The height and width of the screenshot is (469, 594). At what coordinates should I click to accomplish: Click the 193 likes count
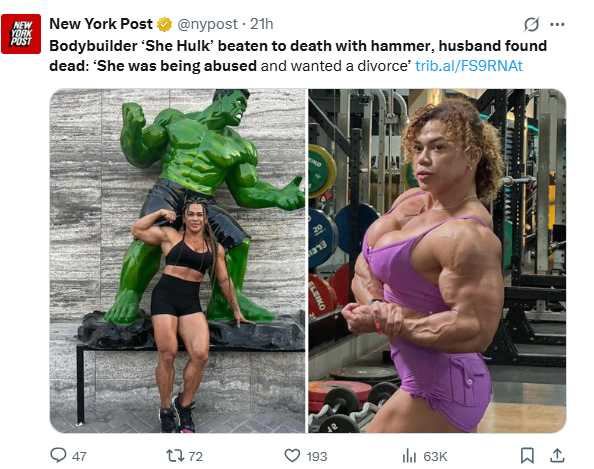[x=317, y=456]
